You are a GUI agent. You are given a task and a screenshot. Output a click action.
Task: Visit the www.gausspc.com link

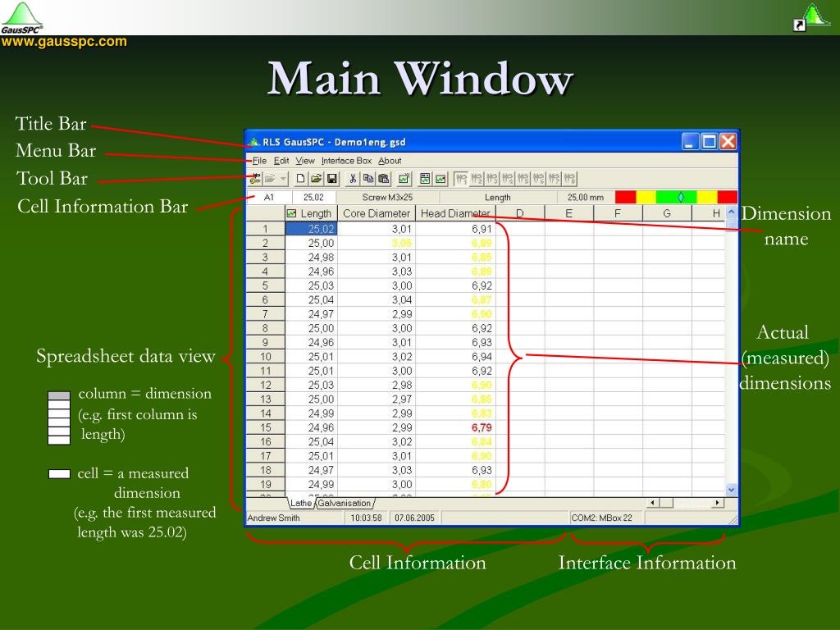[64, 41]
